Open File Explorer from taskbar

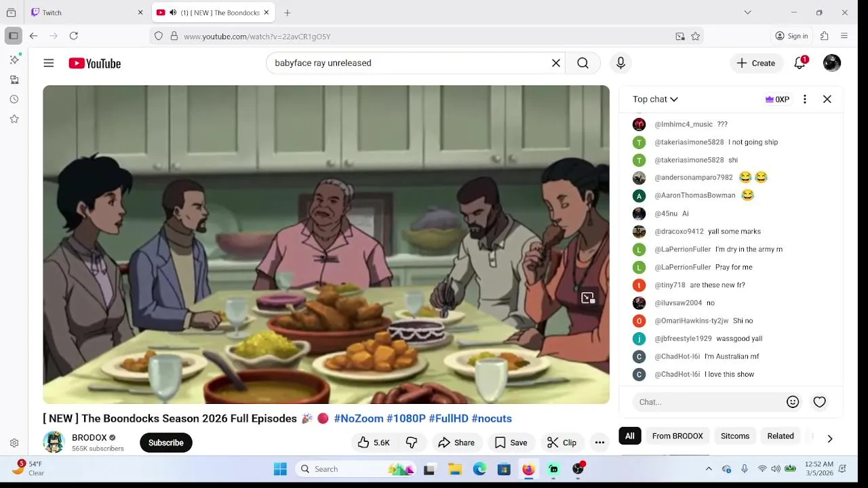(x=455, y=469)
